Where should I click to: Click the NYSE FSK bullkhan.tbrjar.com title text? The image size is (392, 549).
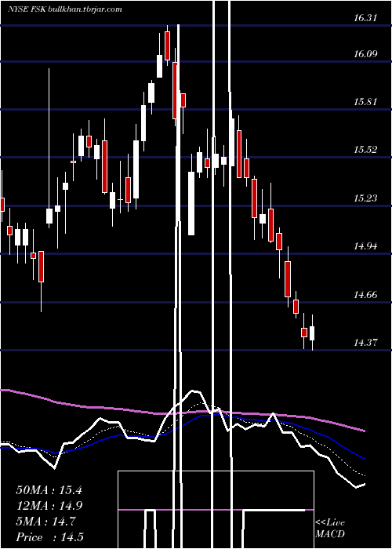(x=65, y=9)
